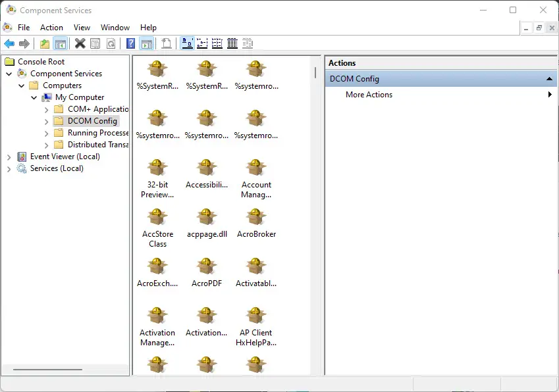
Task: Select the Activation... component icon
Action: [207, 316]
